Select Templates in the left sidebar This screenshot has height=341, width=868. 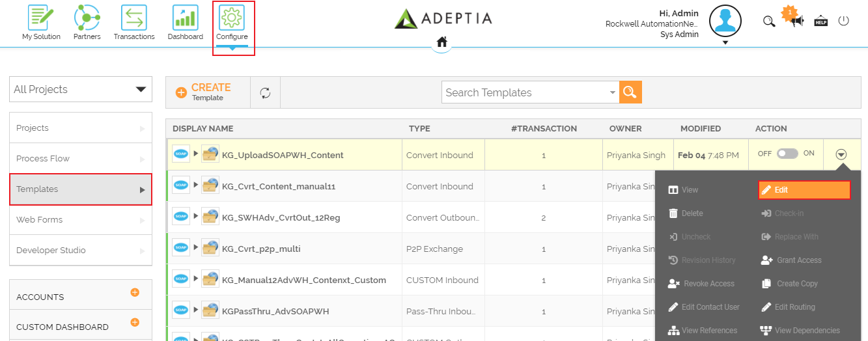pos(81,189)
